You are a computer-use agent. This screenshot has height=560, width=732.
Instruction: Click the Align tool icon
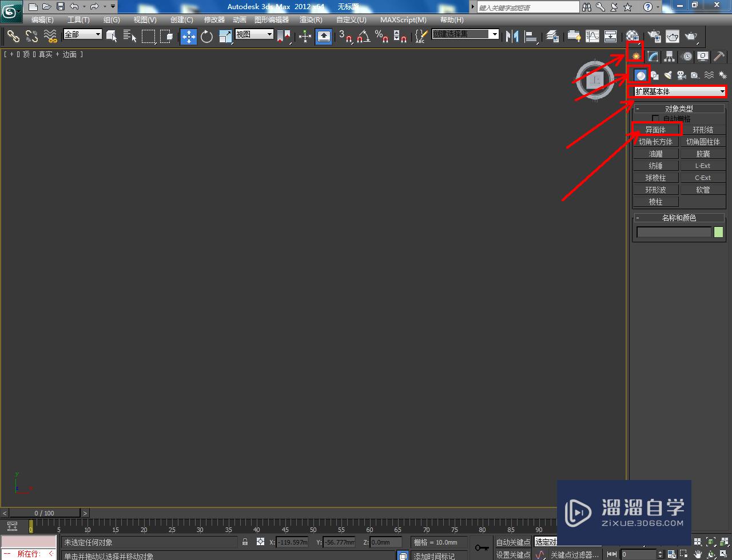coord(531,36)
